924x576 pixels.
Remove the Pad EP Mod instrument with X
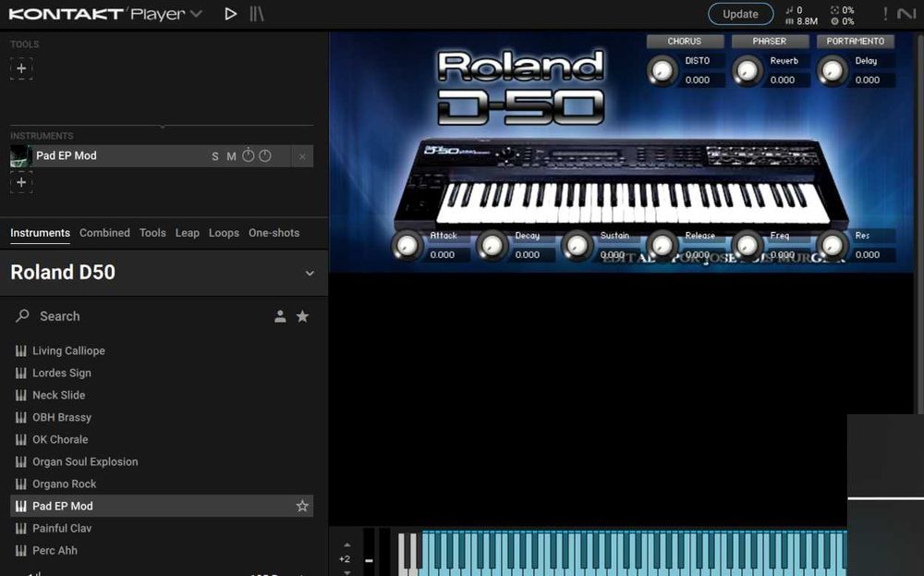pyautogui.click(x=302, y=156)
